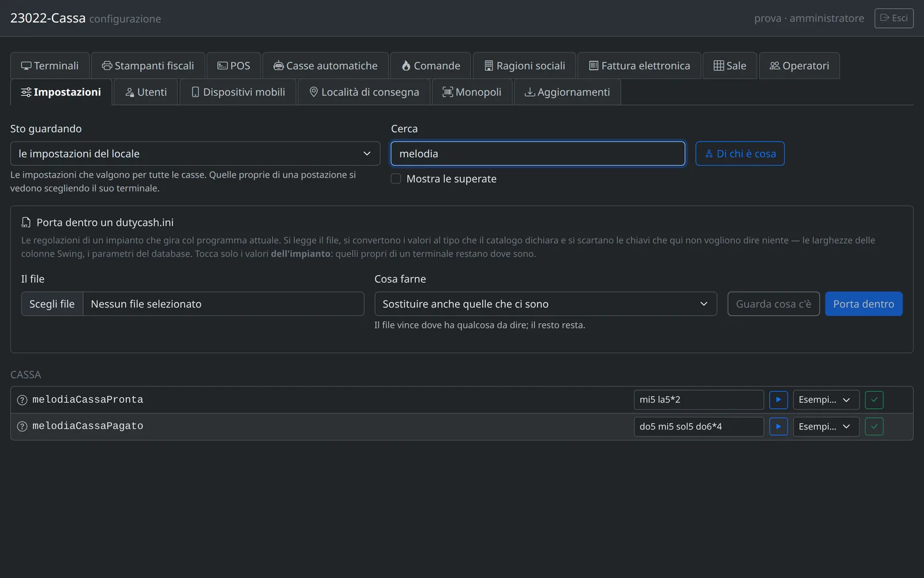This screenshot has width=924, height=578.
Task: Open the Utenti tab
Action: click(x=146, y=92)
